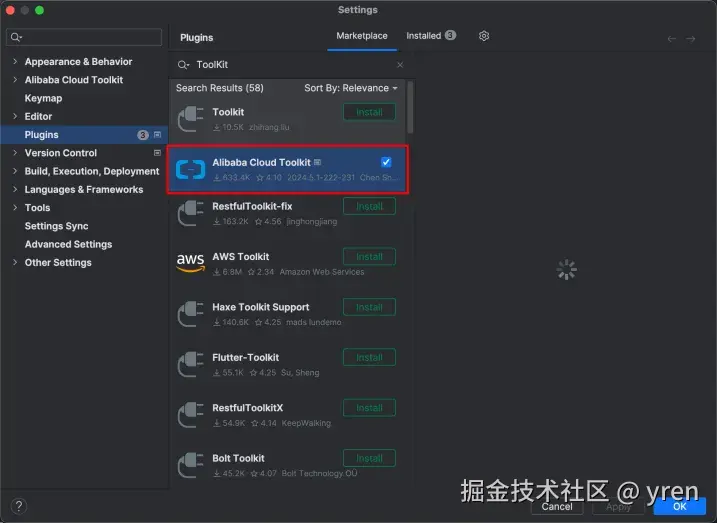717x523 pixels.
Task: Click the Version Control project-level icon
Action: pos(157,153)
